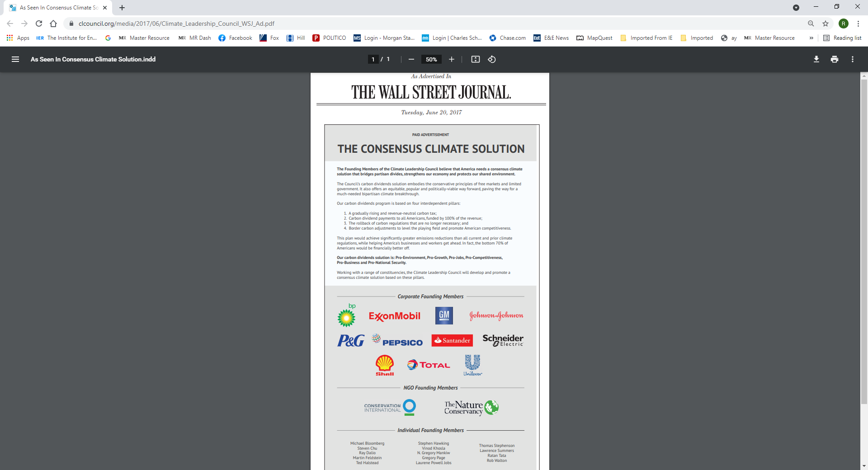
Task: Click the Conservation International logo
Action: pos(390,407)
